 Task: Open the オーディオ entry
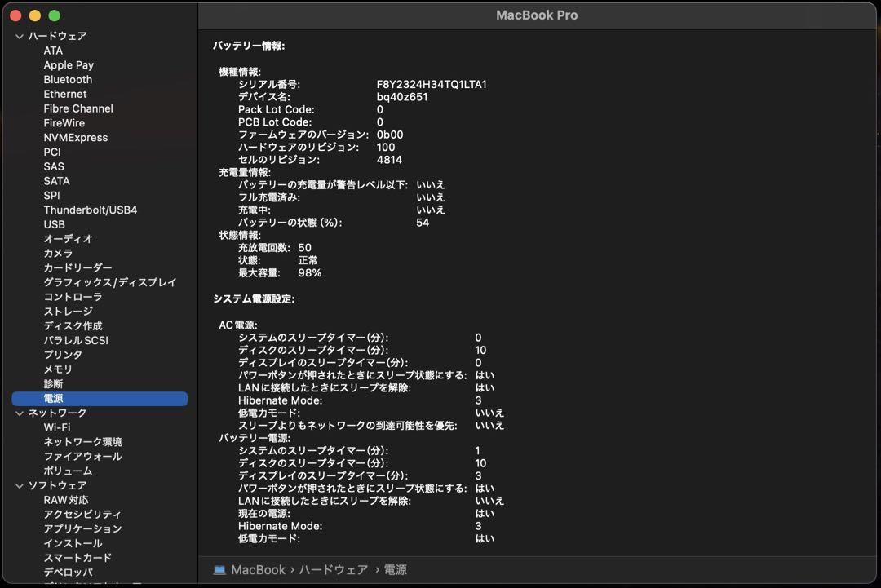[x=68, y=239]
